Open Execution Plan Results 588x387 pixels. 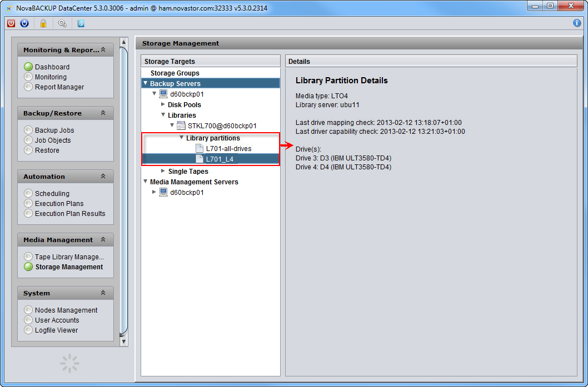(x=70, y=214)
